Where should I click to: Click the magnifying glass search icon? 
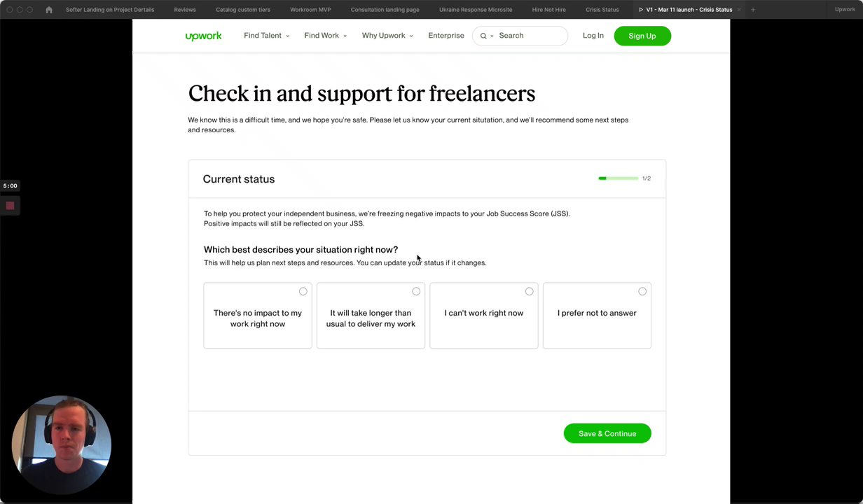(483, 36)
